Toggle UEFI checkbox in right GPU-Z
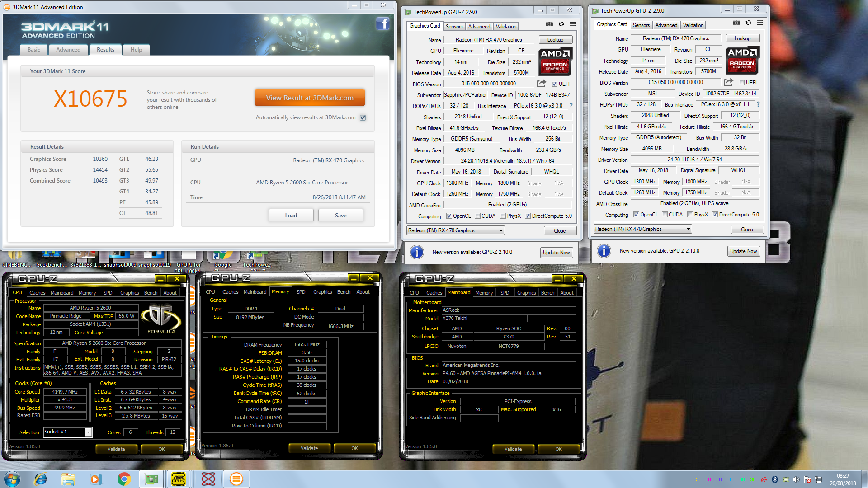 [741, 83]
